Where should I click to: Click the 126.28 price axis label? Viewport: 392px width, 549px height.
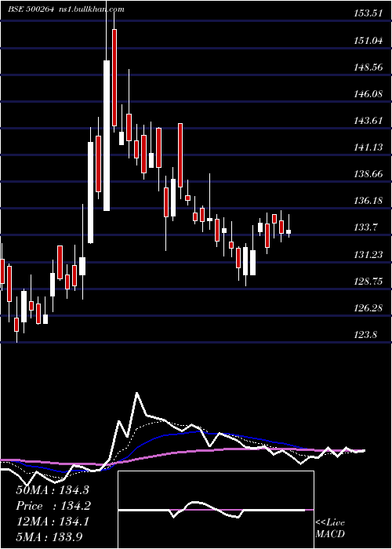pyautogui.click(x=369, y=307)
